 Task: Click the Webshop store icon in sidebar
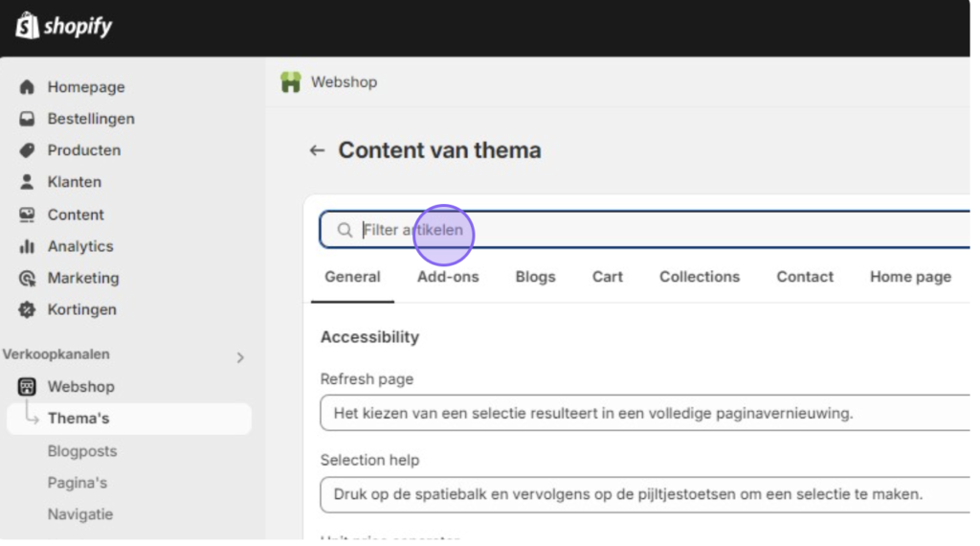pyautogui.click(x=27, y=387)
